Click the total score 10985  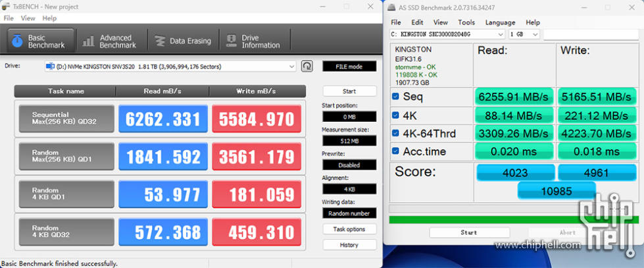click(x=557, y=190)
